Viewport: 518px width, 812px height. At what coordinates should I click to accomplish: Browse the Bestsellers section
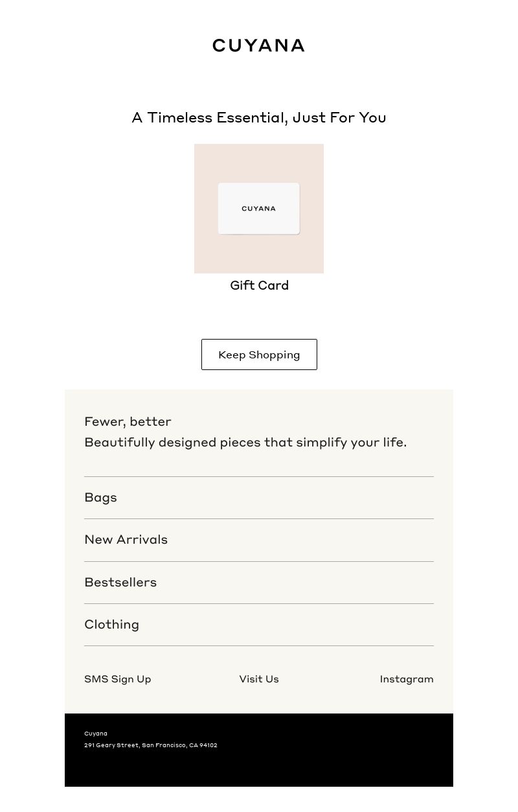(x=259, y=583)
